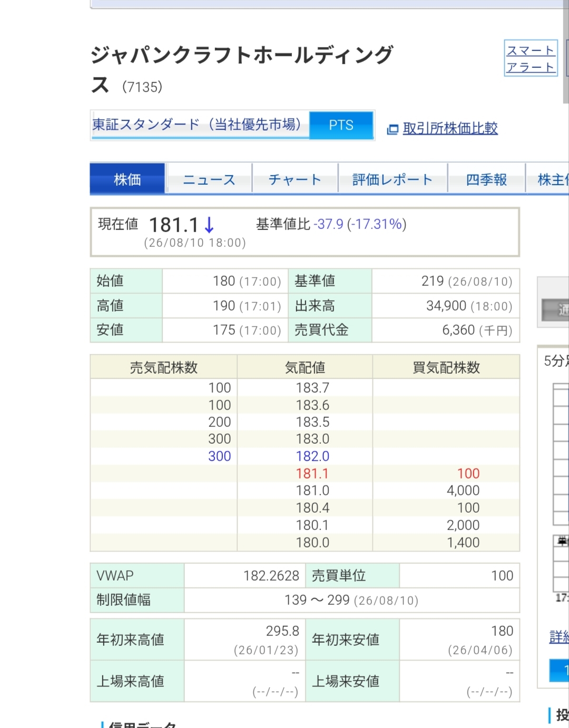Click the red bid quantity 100
The height and width of the screenshot is (728, 569).
click(468, 474)
